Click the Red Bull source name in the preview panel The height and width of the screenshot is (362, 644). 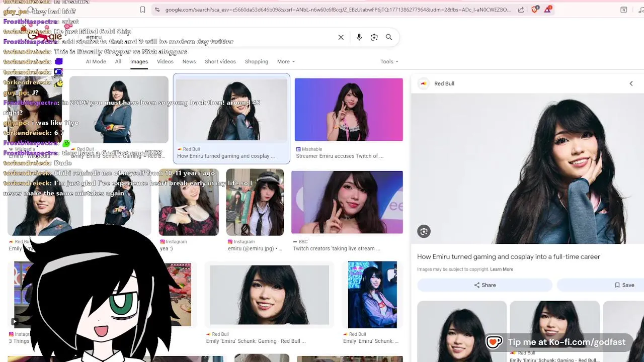click(x=444, y=83)
